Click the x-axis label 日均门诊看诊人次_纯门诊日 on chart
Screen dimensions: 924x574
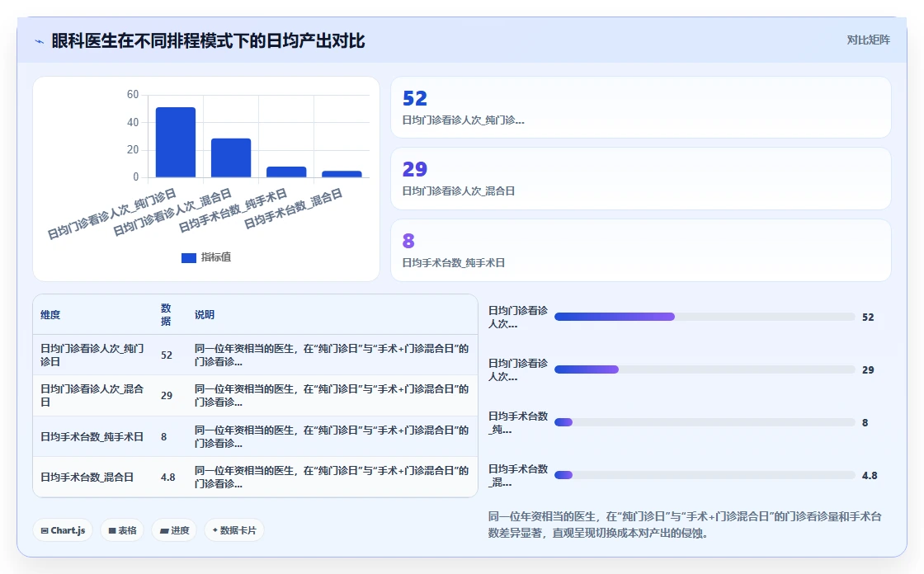click(111, 214)
